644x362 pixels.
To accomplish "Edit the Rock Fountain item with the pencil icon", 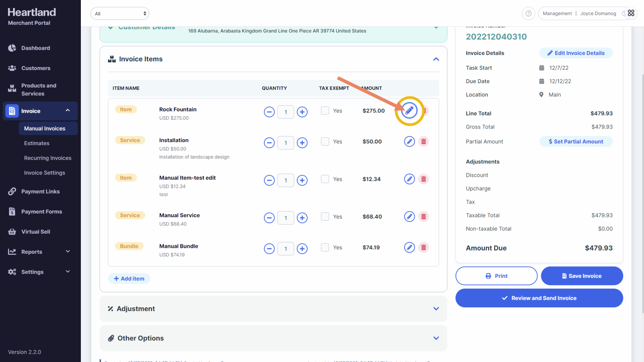I will 409,111.
